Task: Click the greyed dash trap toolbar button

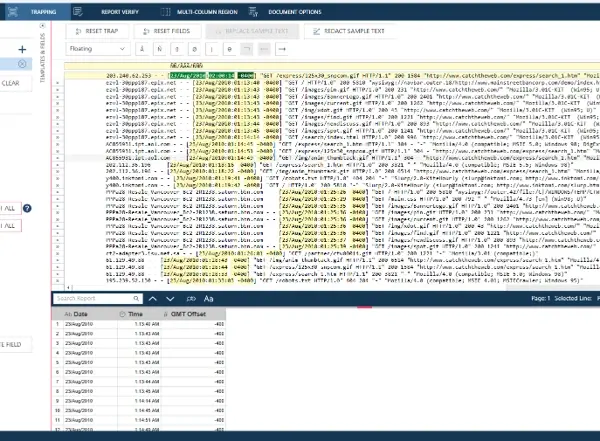Action: [x=264, y=49]
